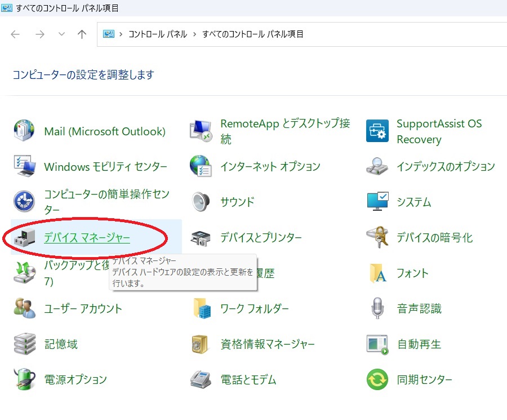This screenshot has width=507, height=420.
Task: Click the デバイスの暗号化 padlock icon
Action: (x=377, y=237)
